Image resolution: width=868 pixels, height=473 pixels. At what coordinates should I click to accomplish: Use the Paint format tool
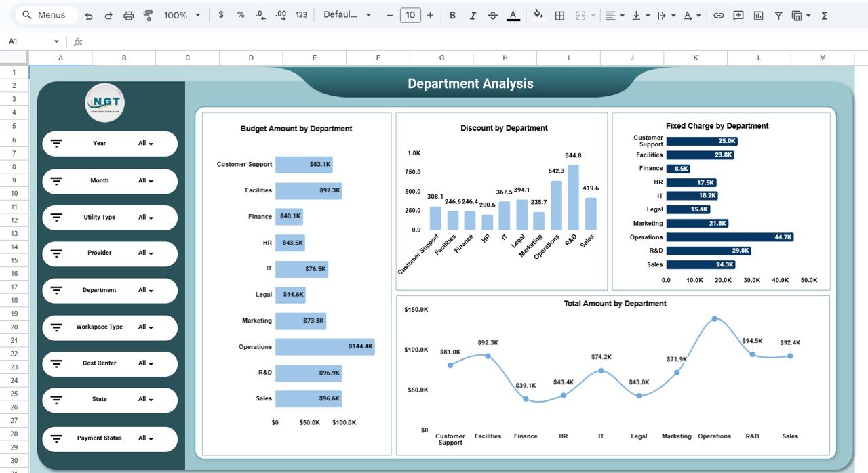148,14
